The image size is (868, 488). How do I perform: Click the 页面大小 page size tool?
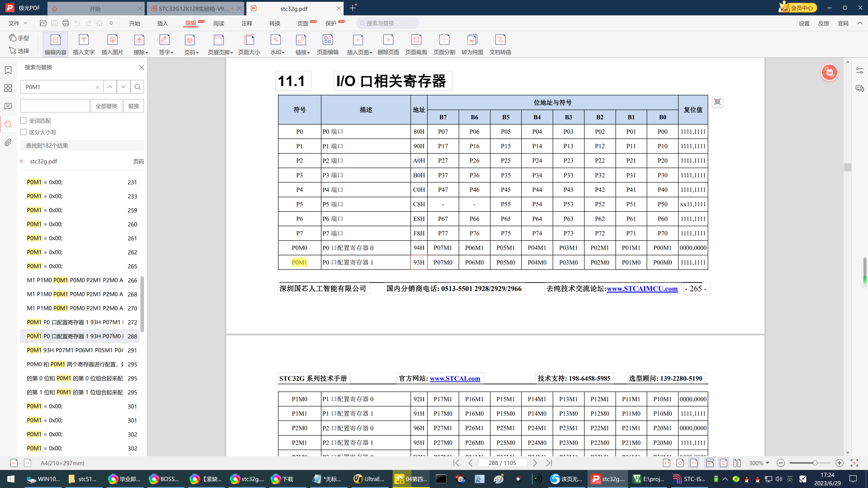[249, 45]
